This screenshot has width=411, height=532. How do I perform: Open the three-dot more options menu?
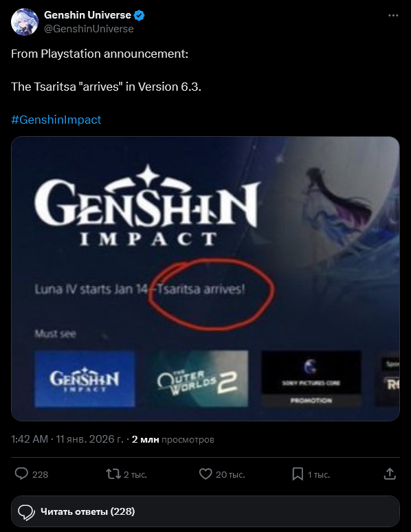click(x=393, y=15)
